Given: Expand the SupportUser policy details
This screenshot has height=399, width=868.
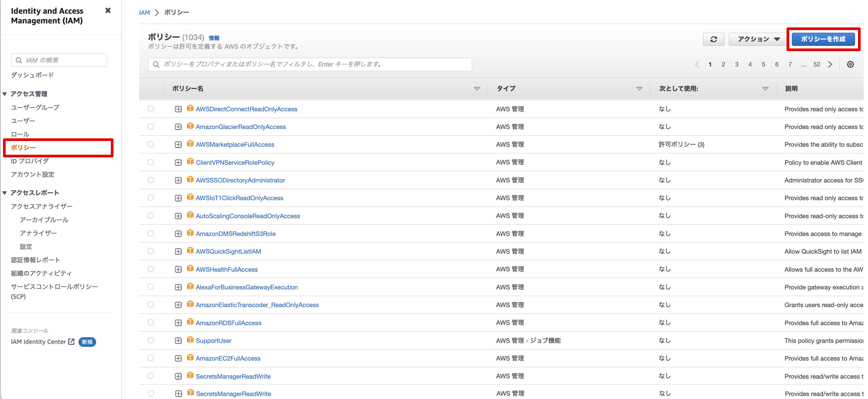Looking at the screenshot, I should [178, 341].
